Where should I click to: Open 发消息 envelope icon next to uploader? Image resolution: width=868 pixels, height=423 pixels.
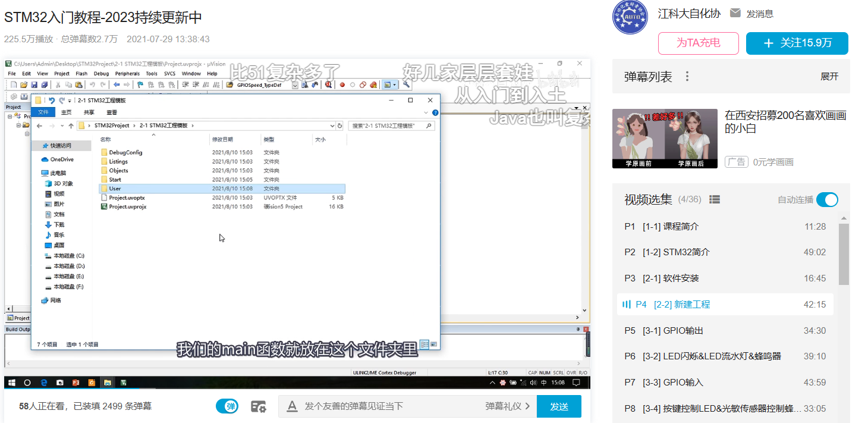[x=735, y=13]
